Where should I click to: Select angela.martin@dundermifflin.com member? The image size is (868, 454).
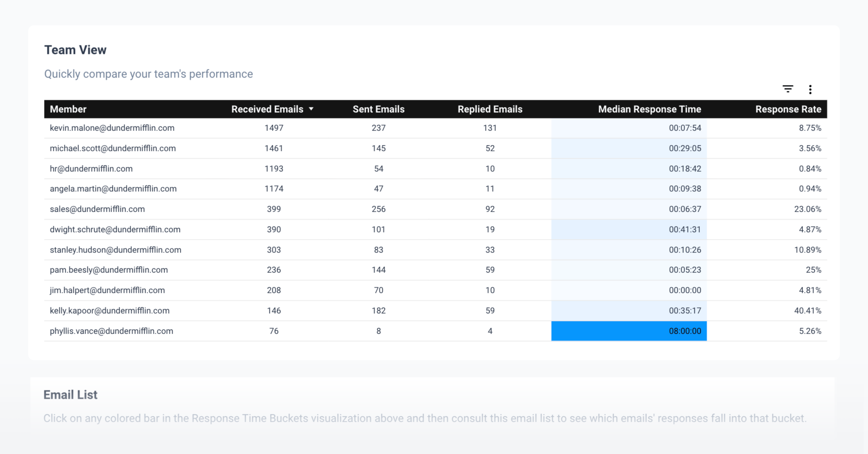click(x=113, y=189)
